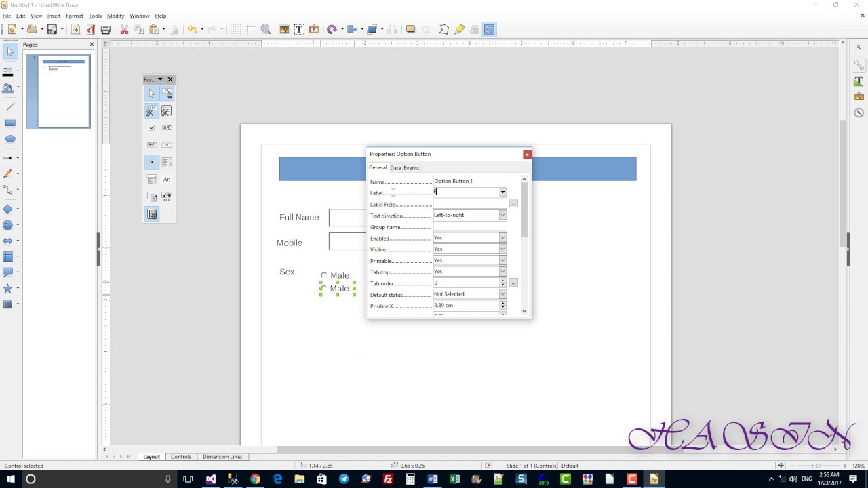
Task: Click the Tab order browse button
Action: [513, 283]
